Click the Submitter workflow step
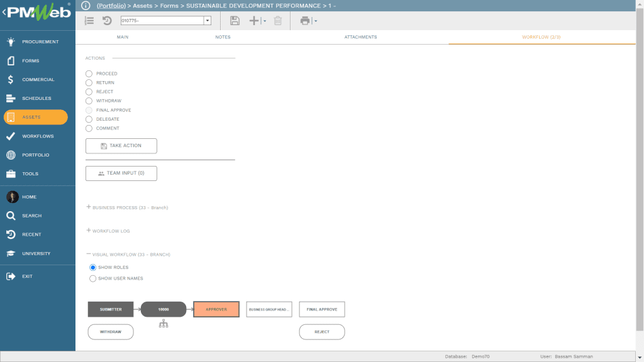This screenshot has height=362, width=644. [x=111, y=309]
